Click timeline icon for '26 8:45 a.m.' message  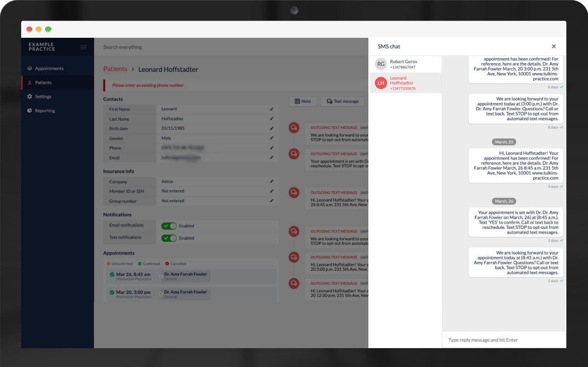click(294, 192)
